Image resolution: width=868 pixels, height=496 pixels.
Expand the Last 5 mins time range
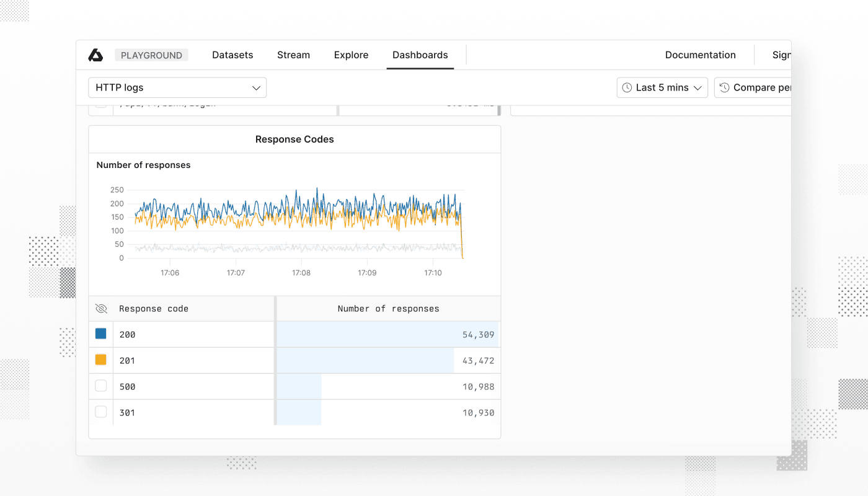[662, 88]
